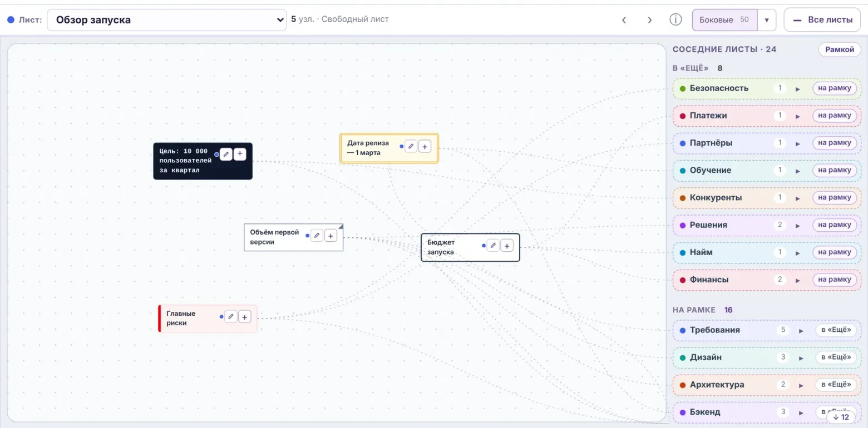
Task: Move «Конкуренты» onto the frame
Action: (835, 197)
